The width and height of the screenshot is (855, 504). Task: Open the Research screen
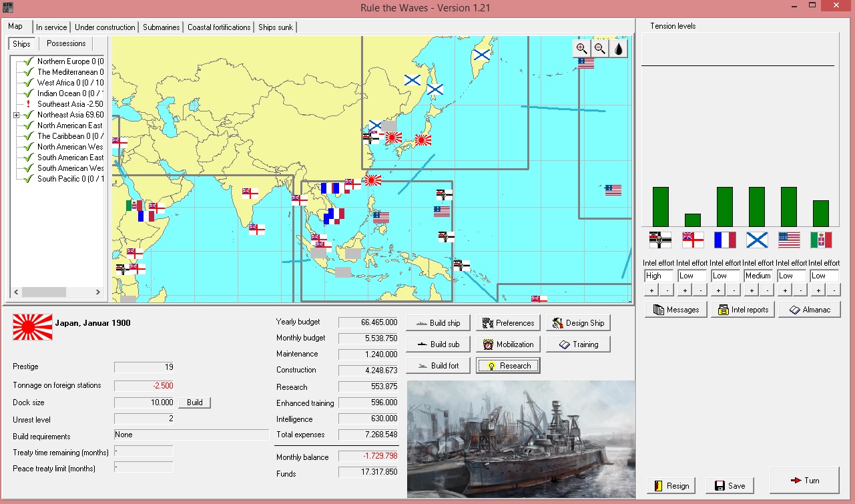point(508,366)
